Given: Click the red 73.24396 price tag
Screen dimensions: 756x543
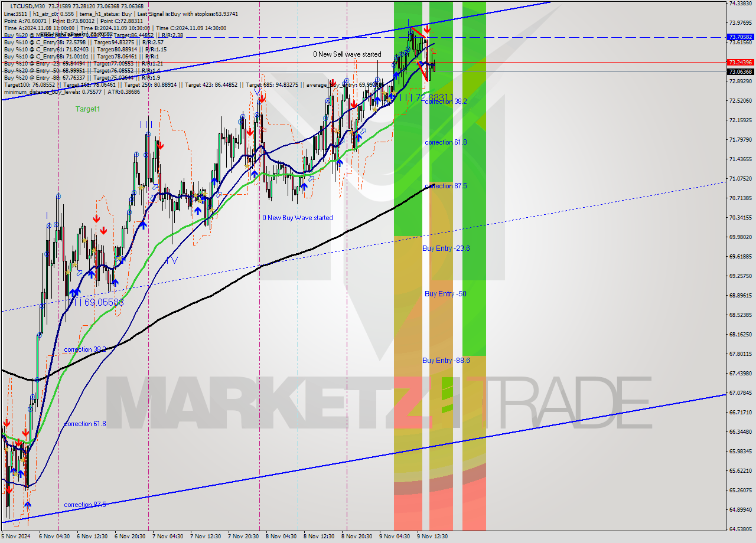Looking at the screenshot, I should pyautogui.click(x=740, y=62).
